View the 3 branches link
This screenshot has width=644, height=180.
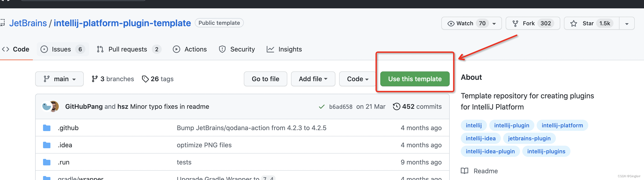[113, 79]
